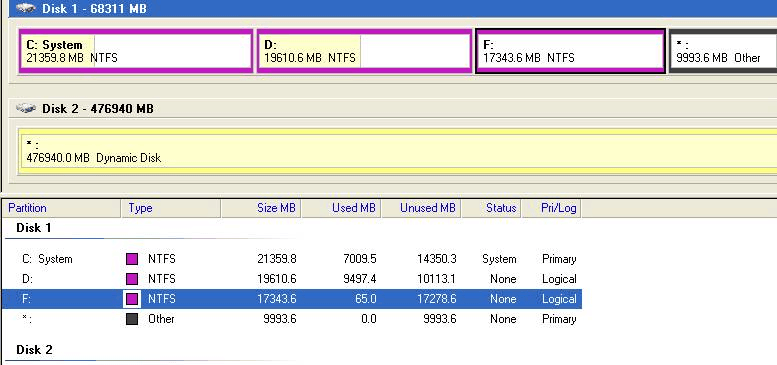The width and height of the screenshot is (777, 365).
Task: Sort by the Size MB column header
Action: (261, 208)
